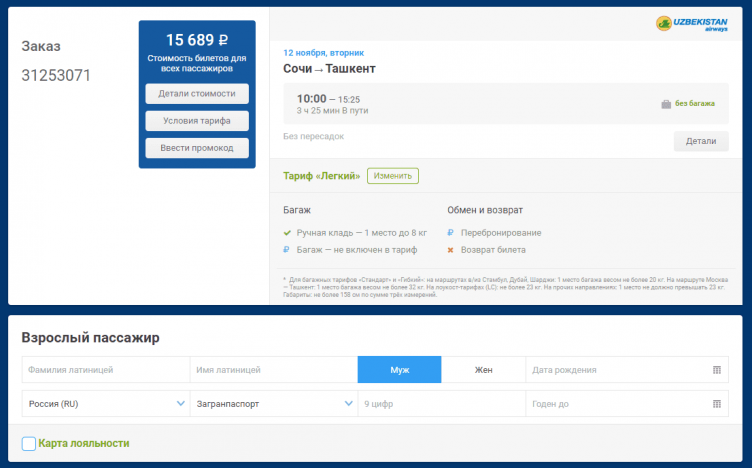Open calendar icon in 'Годен до' field
The image size is (752, 468).
[x=717, y=404]
